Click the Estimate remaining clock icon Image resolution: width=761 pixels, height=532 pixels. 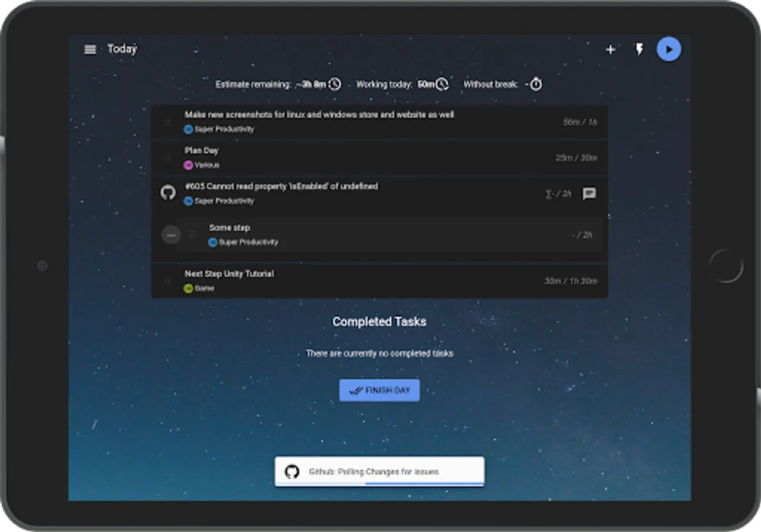(x=335, y=85)
